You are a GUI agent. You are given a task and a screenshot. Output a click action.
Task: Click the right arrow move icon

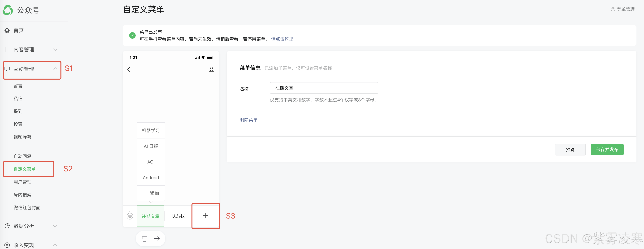click(157, 239)
